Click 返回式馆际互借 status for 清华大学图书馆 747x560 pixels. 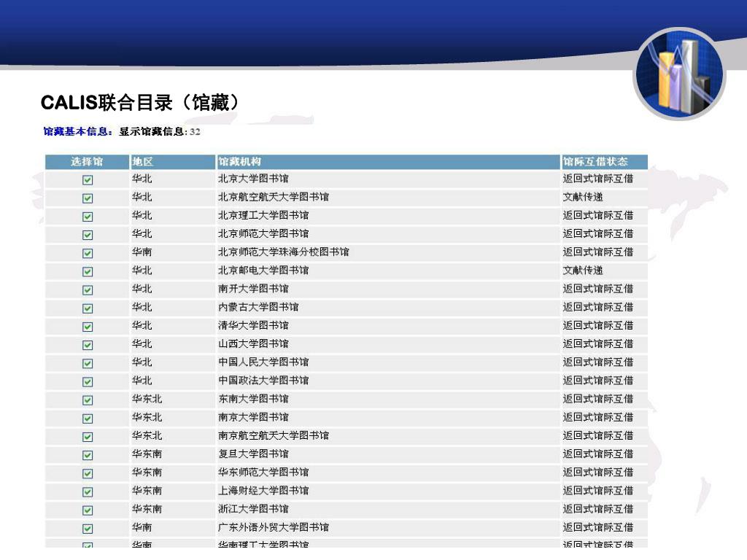598,326
